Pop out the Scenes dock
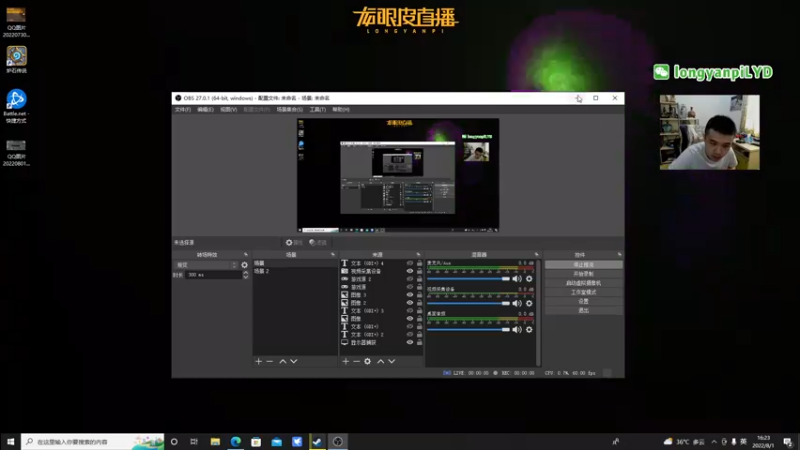Screen dimensions: 800x450 [333, 254]
